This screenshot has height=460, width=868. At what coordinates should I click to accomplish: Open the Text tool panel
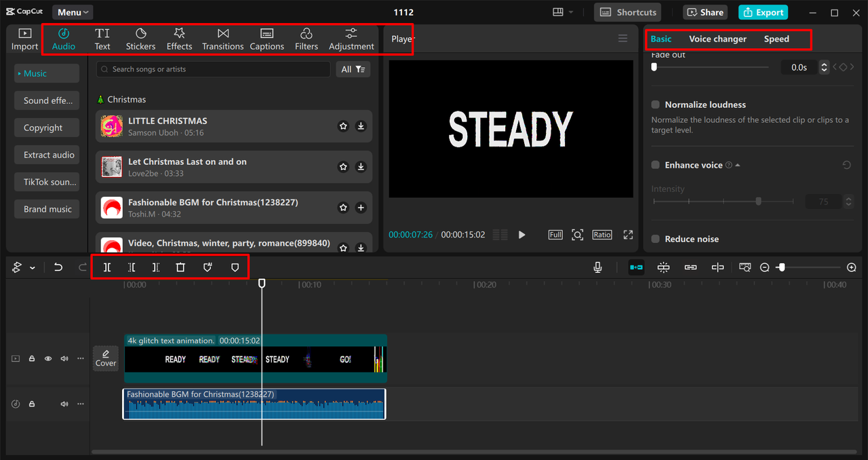pyautogui.click(x=102, y=39)
